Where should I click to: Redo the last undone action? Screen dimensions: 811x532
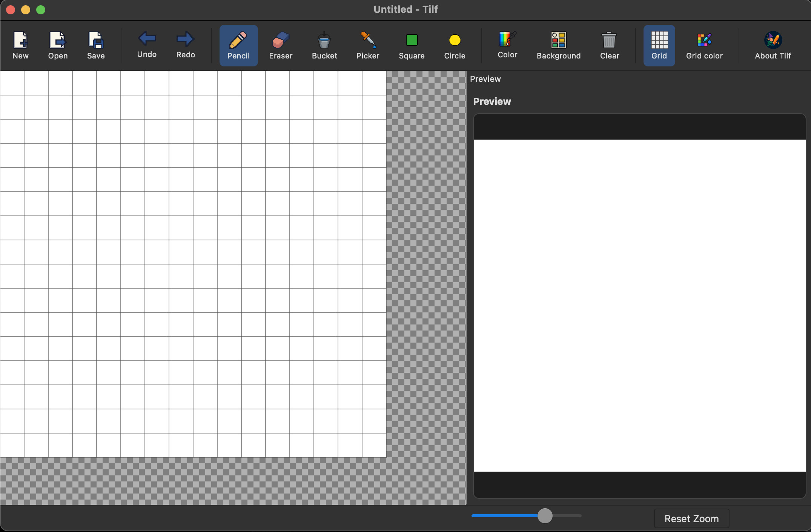(186, 45)
